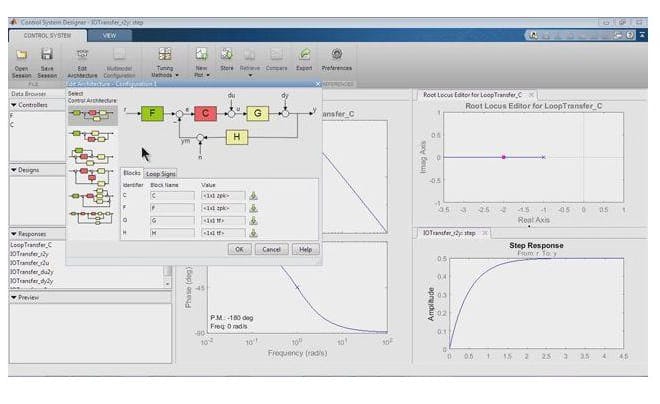Switch to the VIEW ribbon tab

[109, 36]
